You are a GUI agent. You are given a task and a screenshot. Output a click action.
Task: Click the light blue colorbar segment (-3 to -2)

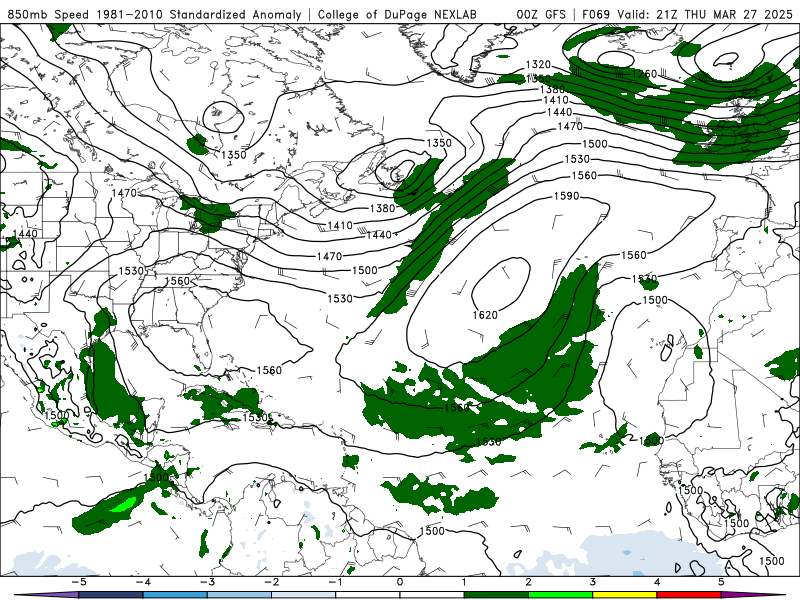239,595
